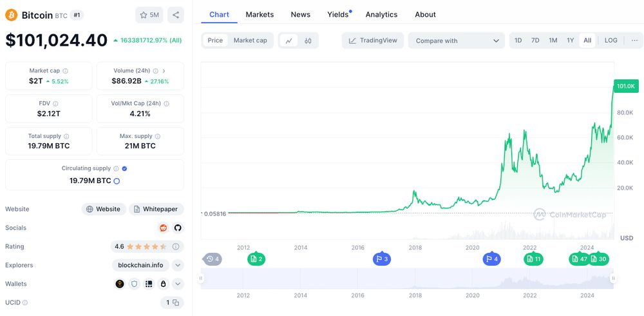644x316 pixels.
Task: Click Market cap info icon
Action: [65, 71]
